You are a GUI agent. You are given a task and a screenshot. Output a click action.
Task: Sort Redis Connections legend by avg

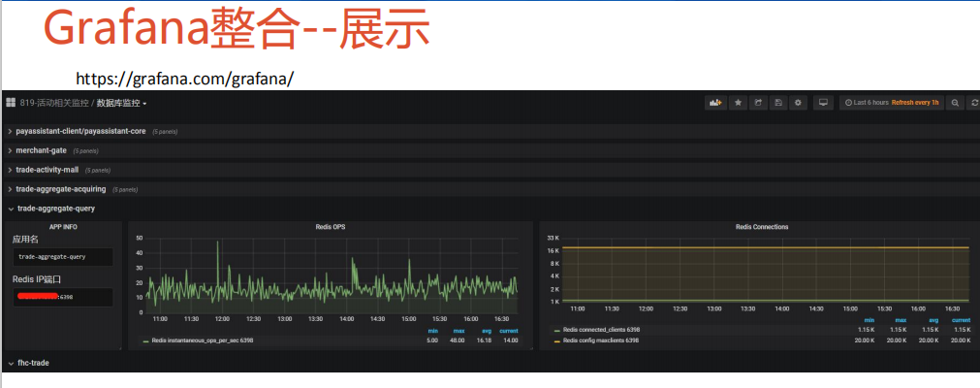[x=933, y=320]
